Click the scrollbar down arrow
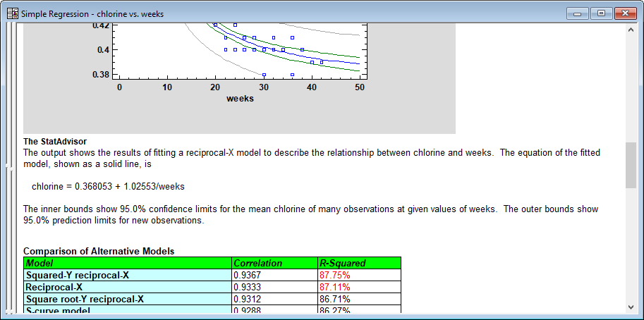Image resolution: width=644 pixels, height=320 pixels. (x=631, y=307)
